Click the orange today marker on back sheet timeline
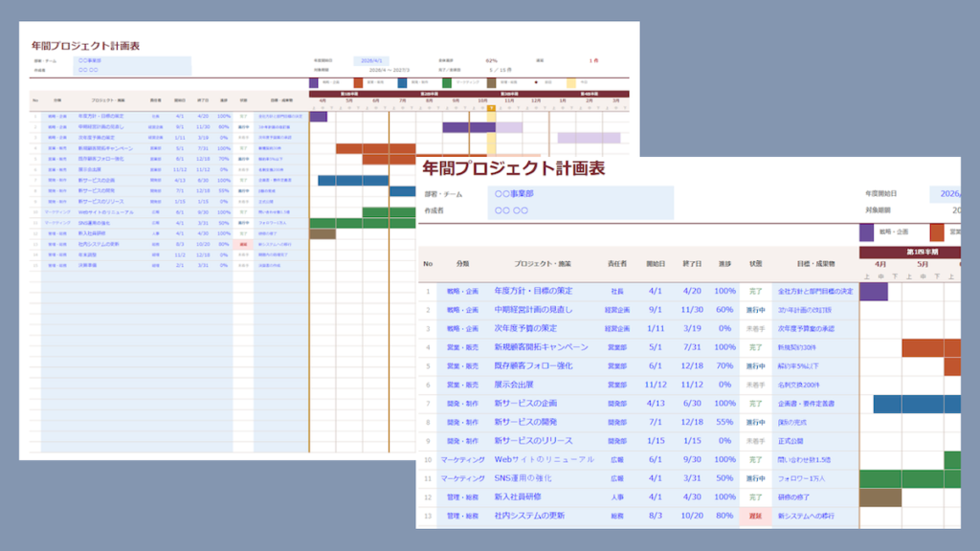The image size is (980, 551). tap(491, 109)
